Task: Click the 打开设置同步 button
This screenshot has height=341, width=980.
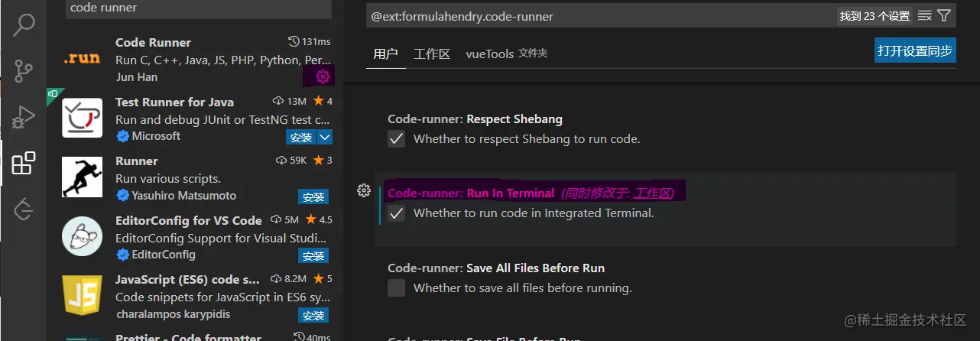Action: 915,50
